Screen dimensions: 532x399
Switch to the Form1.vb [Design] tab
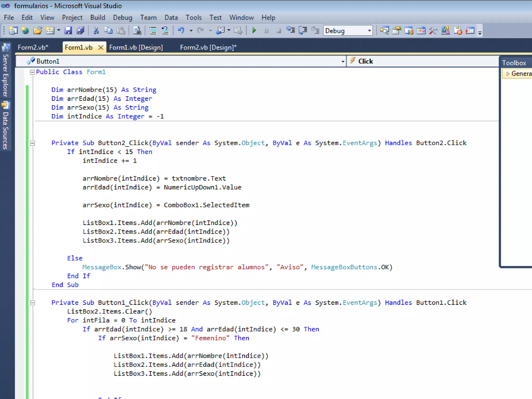click(x=136, y=47)
